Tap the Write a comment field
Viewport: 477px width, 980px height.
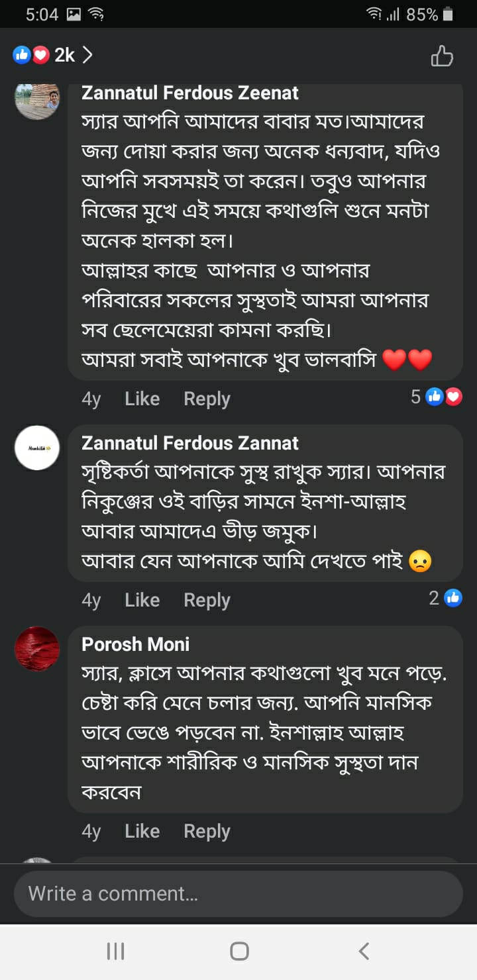238,894
